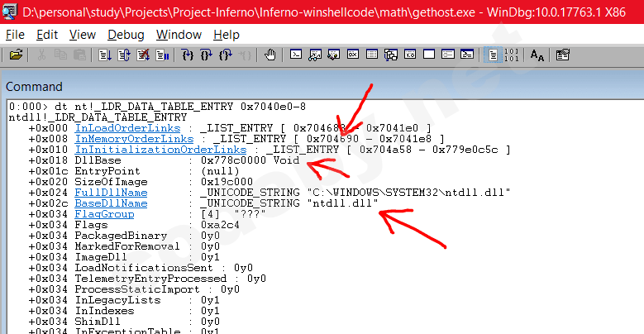Click the Step Out toolbar icon

pyautogui.click(x=226, y=55)
